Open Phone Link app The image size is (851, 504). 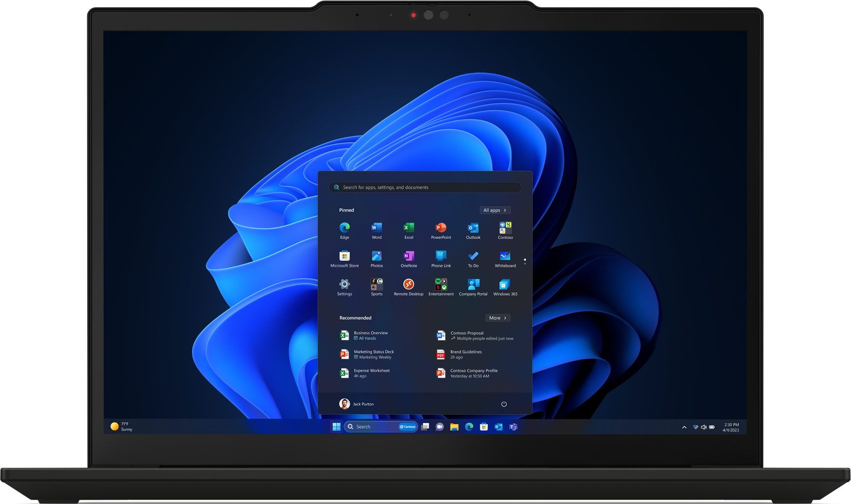tap(441, 259)
